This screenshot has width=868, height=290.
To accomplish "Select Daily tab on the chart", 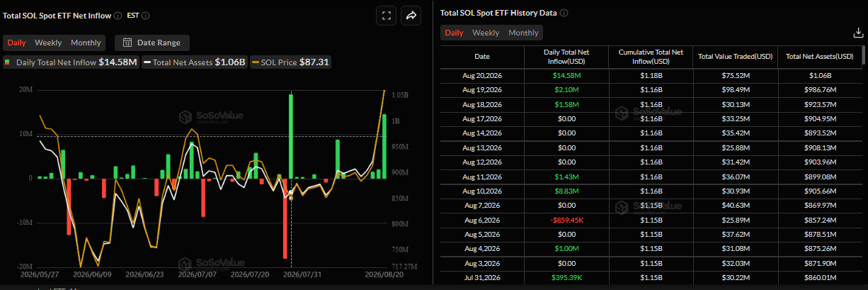I will [x=16, y=43].
